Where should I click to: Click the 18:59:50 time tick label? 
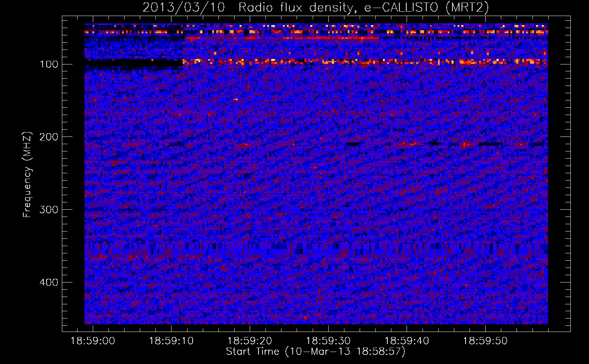[485, 341]
